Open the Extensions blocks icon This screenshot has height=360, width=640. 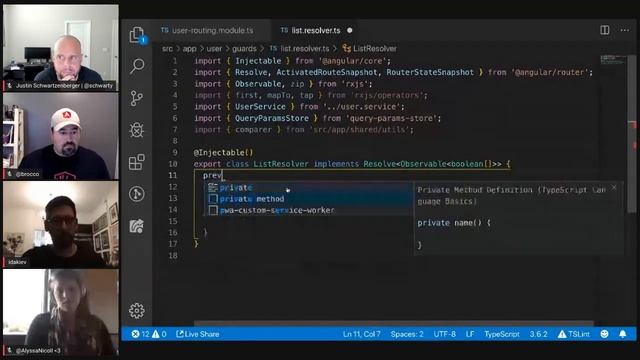pyautogui.click(x=137, y=162)
